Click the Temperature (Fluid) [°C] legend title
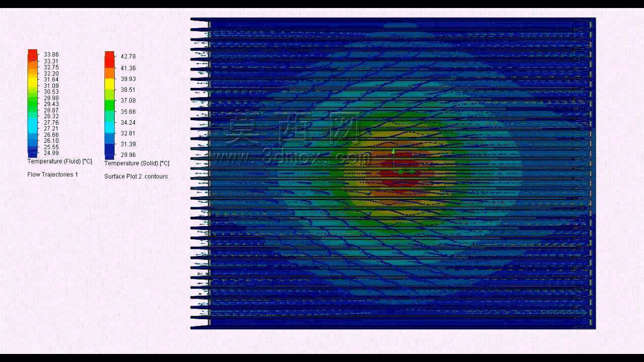The height and width of the screenshot is (362, 644). [59, 161]
